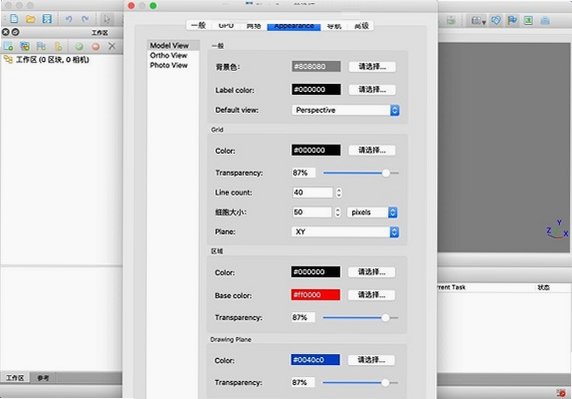572x399 pixels.
Task: Close the workspace pane with the round X
Action: (5, 32)
